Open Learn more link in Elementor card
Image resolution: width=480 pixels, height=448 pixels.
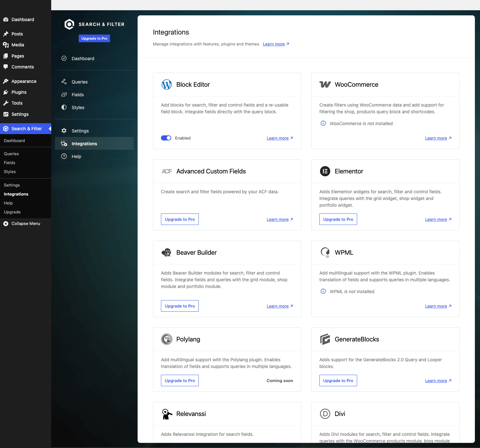438,220
